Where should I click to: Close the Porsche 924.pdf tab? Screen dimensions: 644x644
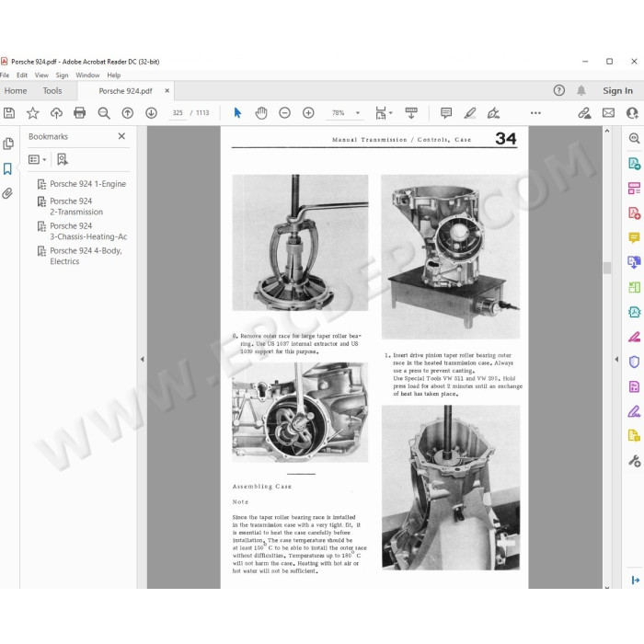[167, 91]
